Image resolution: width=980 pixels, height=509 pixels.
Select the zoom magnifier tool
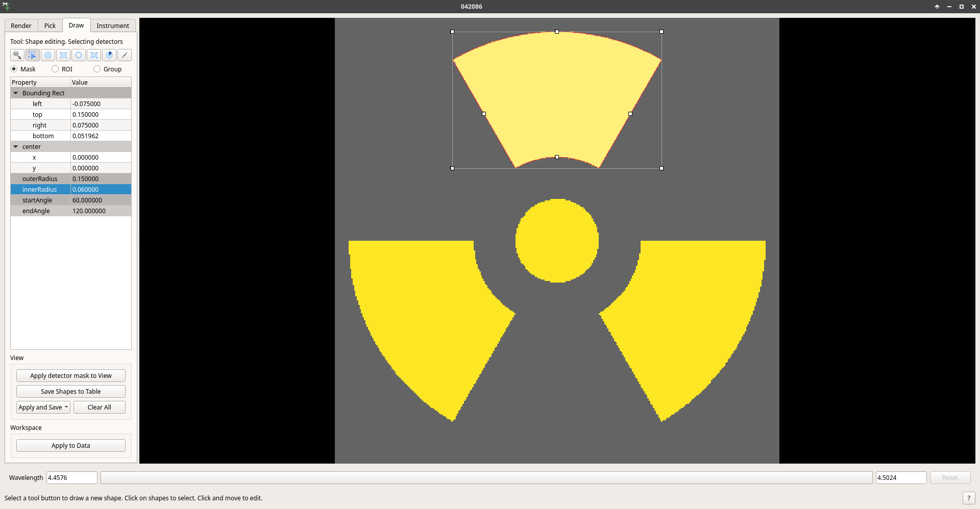pos(17,55)
